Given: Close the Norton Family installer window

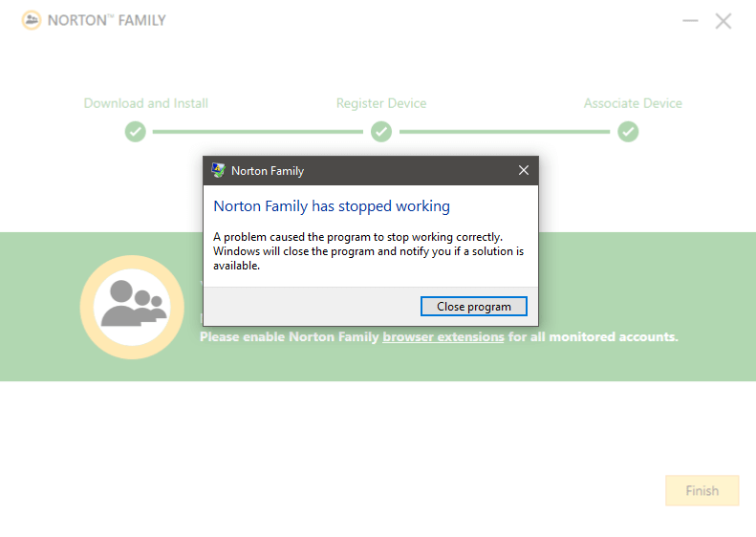Looking at the screenshot, I should coord(724,21).
